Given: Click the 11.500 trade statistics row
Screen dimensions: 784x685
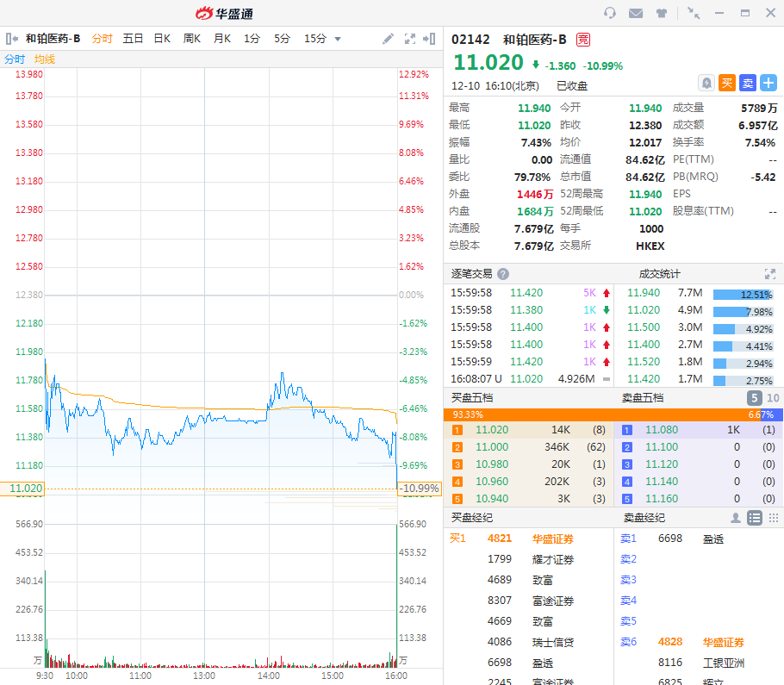Looking at the screenshot, I should (x=700, y=329).
